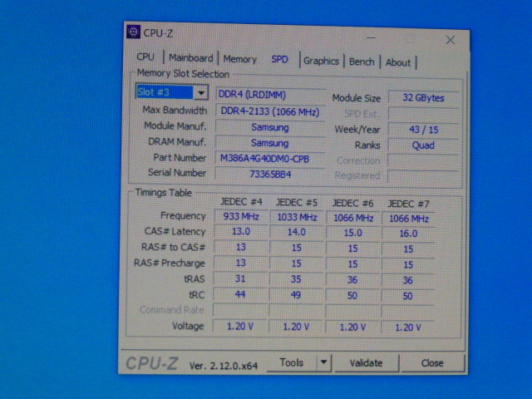Click the JEDEC #5 column header

pos(297,203)
